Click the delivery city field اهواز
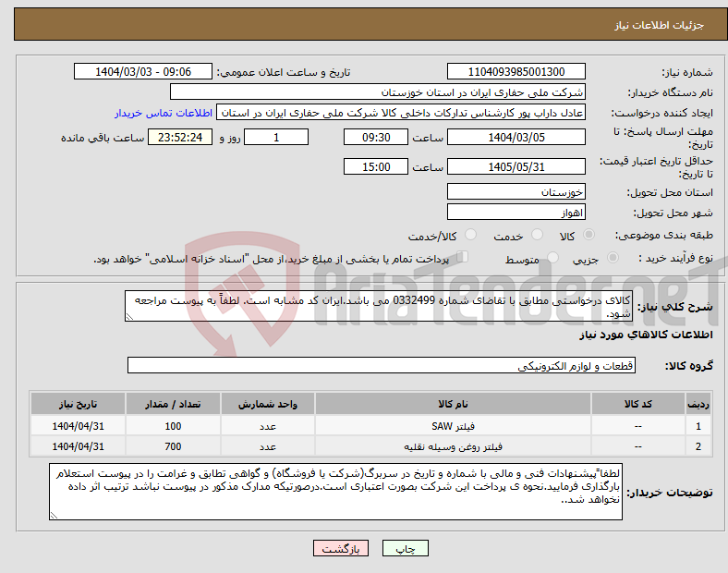 click(516, 213)
